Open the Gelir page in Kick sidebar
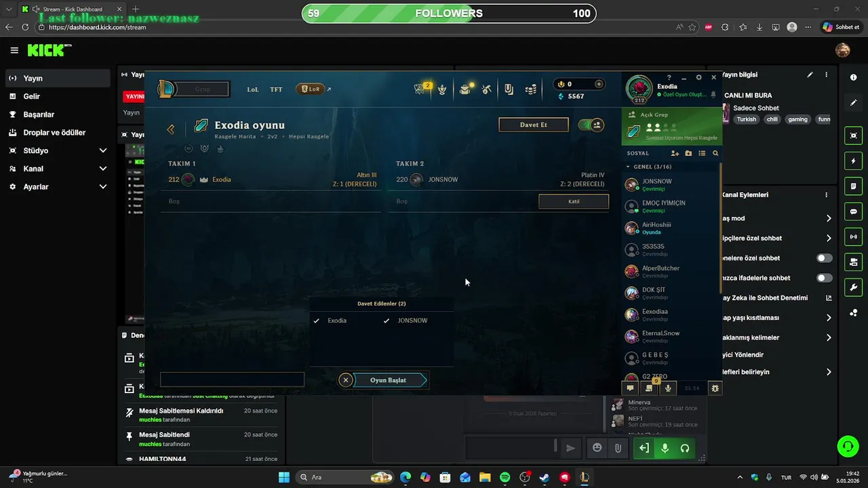Screen dimensions: 868x488 (58, 96)
